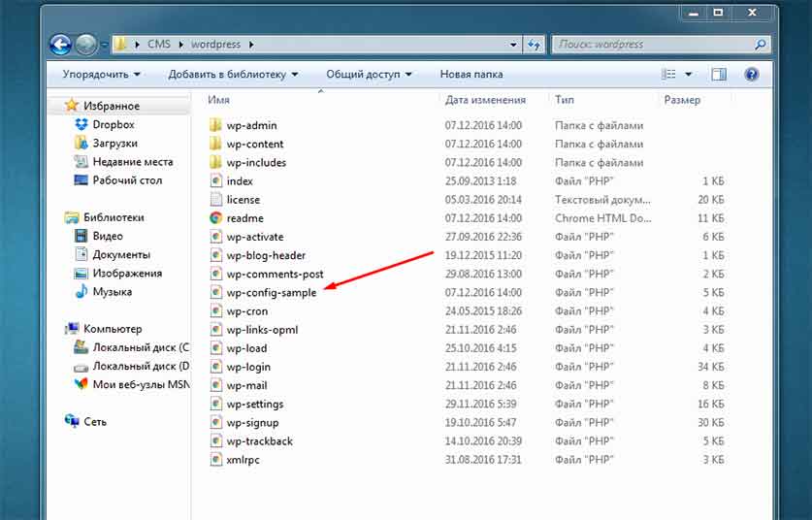Click the wp-admin folder icon
Image resolution: width=812 pixels, height=520 pixels.
(216, 125)
